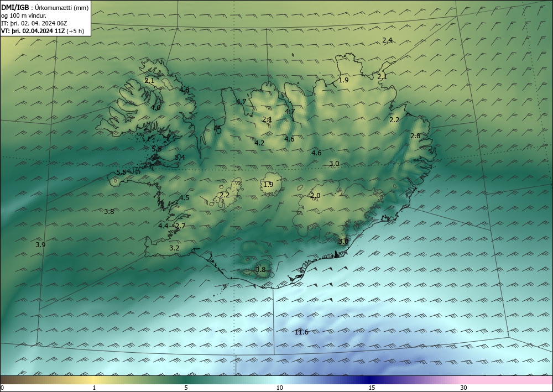Click the 3.9 value over the western ocean
The height and width of the screenshot is (392, 553).
[40, 244]
